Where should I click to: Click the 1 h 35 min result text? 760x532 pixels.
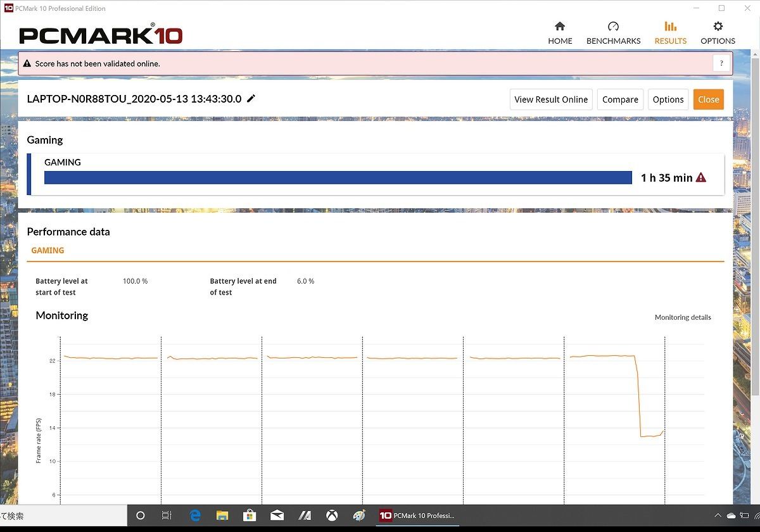click(666, 178)
